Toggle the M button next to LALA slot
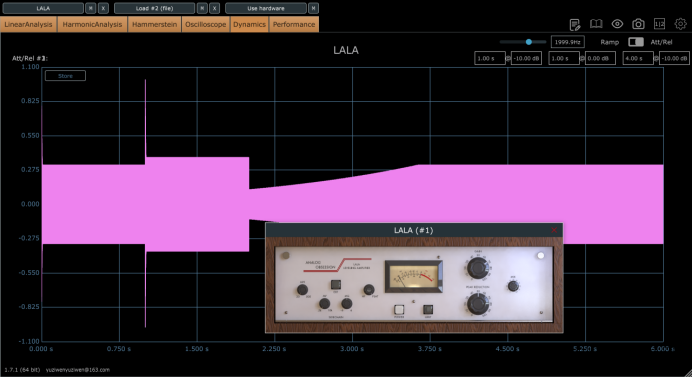The height and width of the screenshot is (378, 693). (90, 8)
